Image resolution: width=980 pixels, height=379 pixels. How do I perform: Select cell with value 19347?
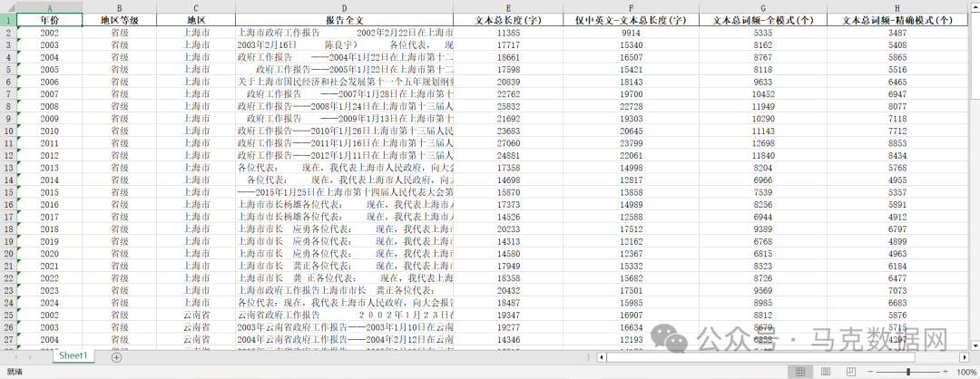(x=508, y=315)
